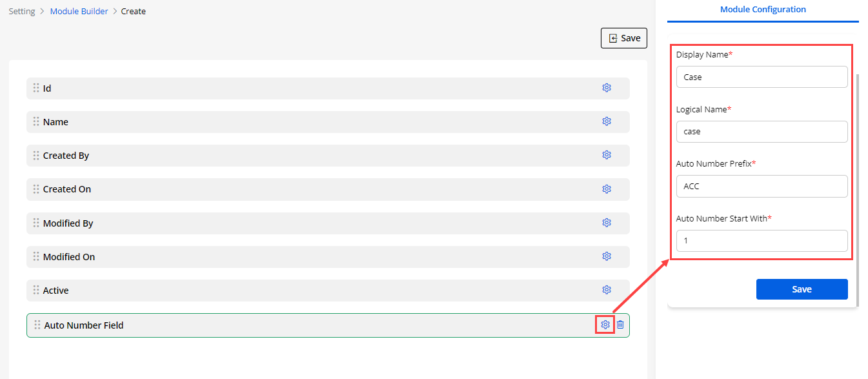Focus the Display Name input field

762,77
